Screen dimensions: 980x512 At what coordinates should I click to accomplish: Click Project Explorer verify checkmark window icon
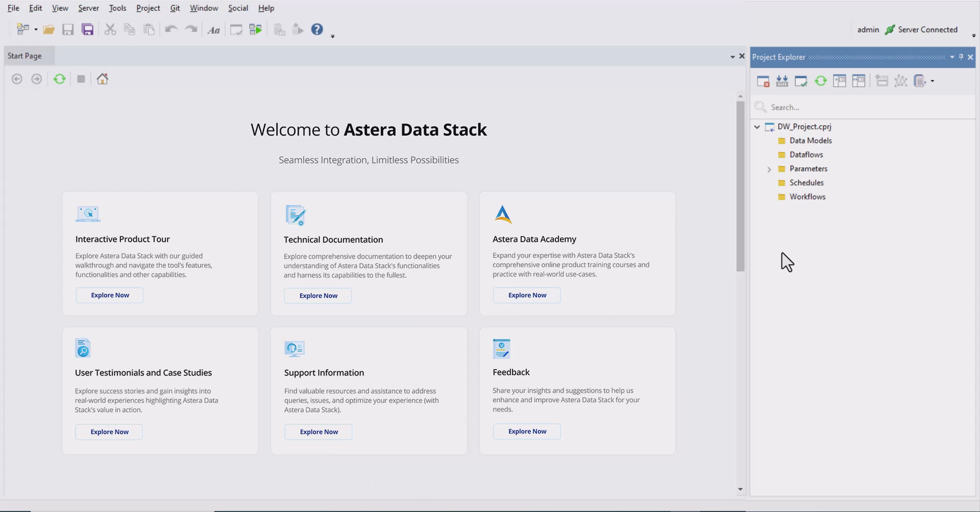(801, 81)
